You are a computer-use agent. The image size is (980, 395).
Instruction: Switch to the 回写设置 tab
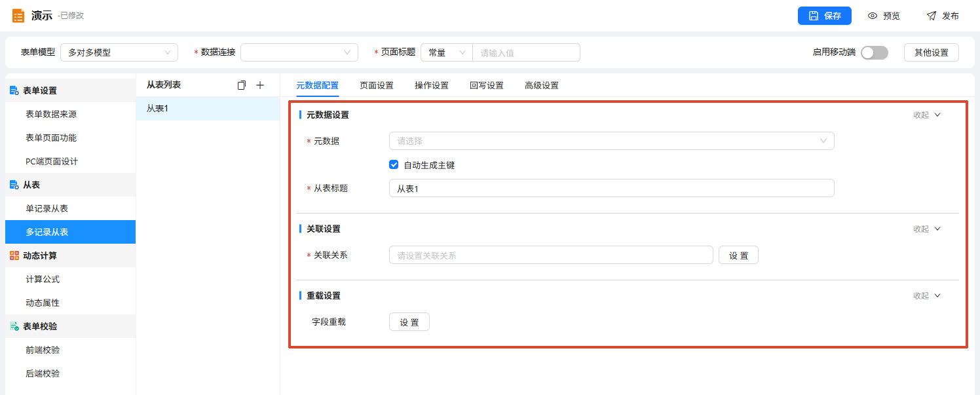(487, 85)
